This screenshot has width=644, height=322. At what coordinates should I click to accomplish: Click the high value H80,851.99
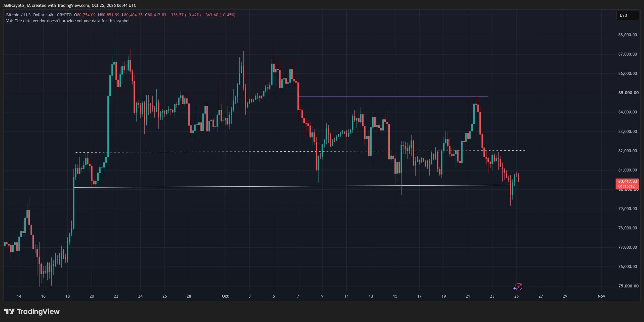point(109,15)
